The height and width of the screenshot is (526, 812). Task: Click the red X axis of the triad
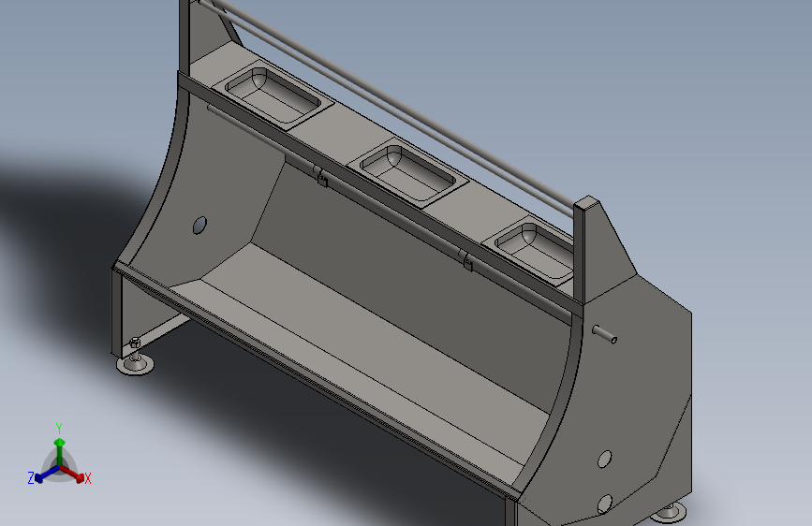pos(72,475)
